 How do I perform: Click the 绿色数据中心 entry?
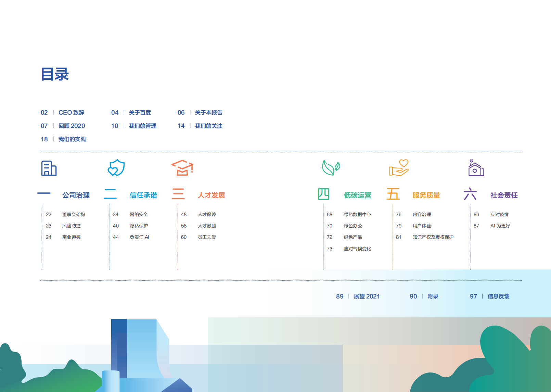pos(357,214)
